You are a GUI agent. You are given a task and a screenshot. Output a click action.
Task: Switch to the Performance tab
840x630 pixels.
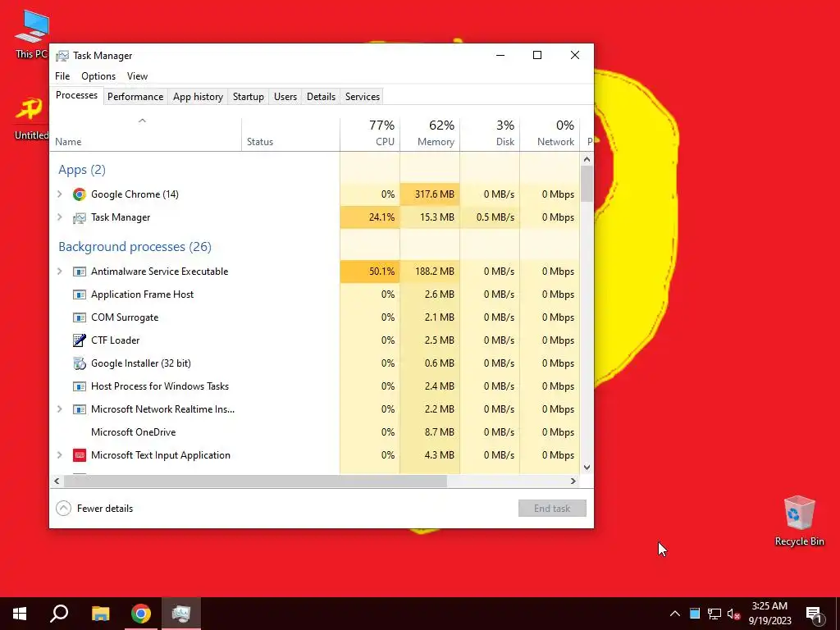tap(135, 97)
